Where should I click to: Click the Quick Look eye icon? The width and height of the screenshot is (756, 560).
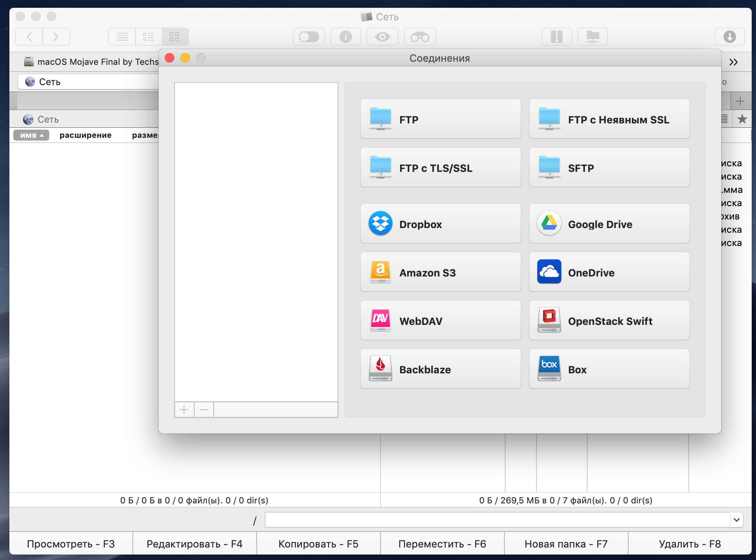[382, 37]
